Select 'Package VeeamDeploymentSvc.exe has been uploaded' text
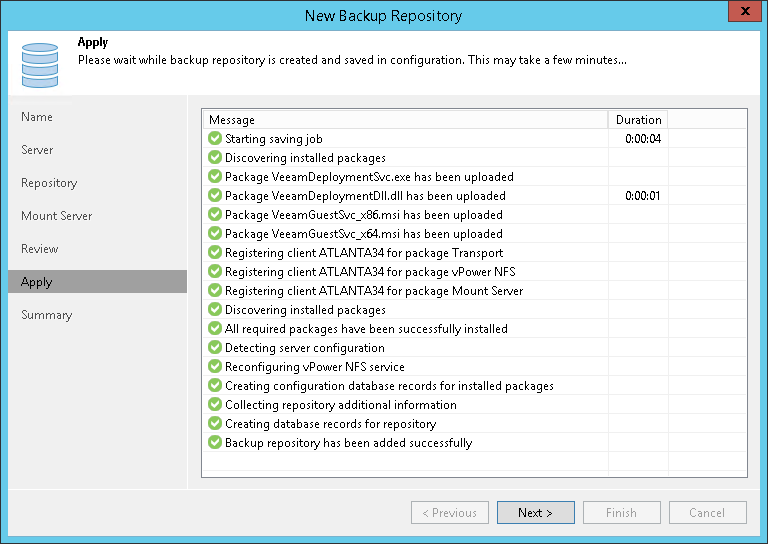 click(369, 177)
